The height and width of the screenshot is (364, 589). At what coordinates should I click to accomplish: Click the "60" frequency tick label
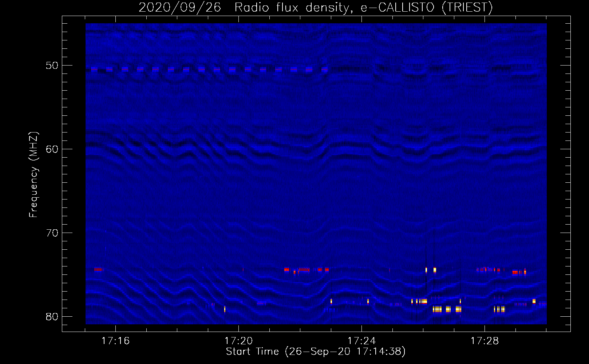tap(52, 149)
